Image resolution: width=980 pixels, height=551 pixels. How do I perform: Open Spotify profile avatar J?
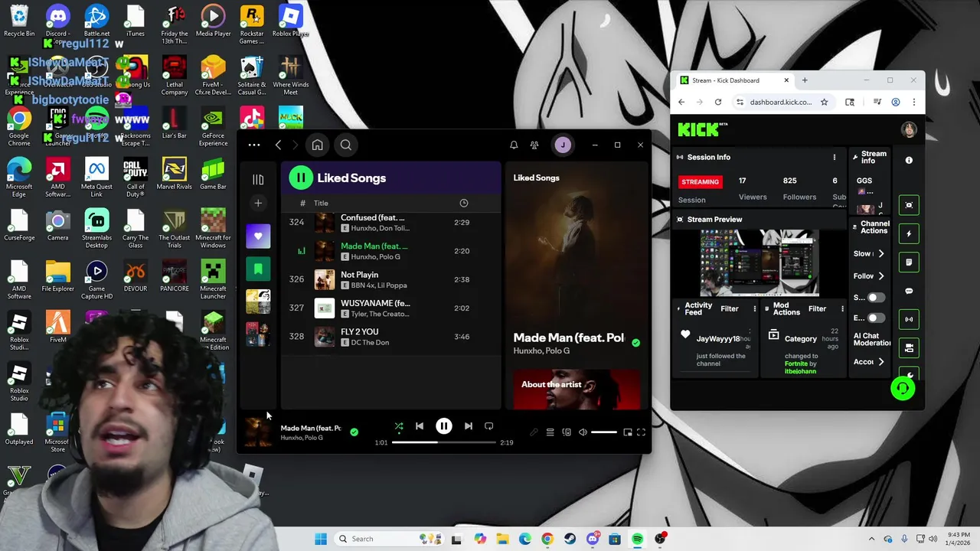pos(563,145)
